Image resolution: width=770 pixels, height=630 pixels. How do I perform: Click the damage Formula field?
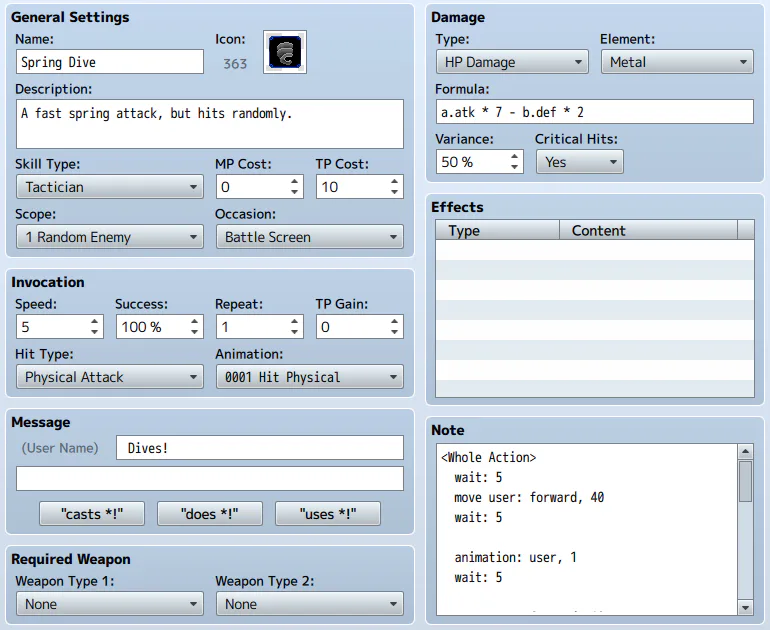point(595,112)
